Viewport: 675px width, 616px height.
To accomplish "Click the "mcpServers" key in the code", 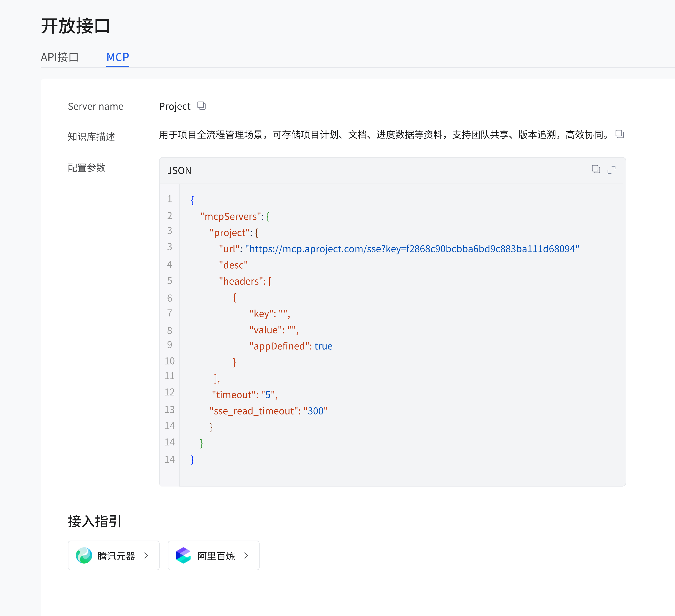I will coord(230,217).
